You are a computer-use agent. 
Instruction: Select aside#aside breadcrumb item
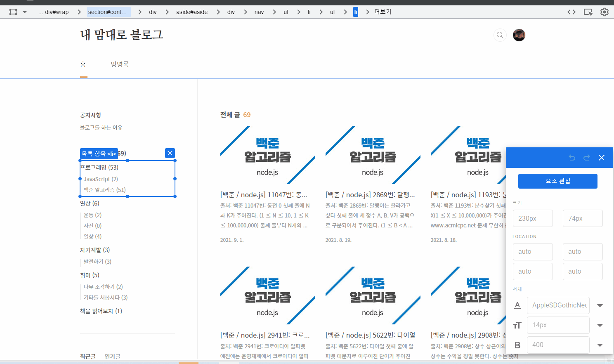192,12
